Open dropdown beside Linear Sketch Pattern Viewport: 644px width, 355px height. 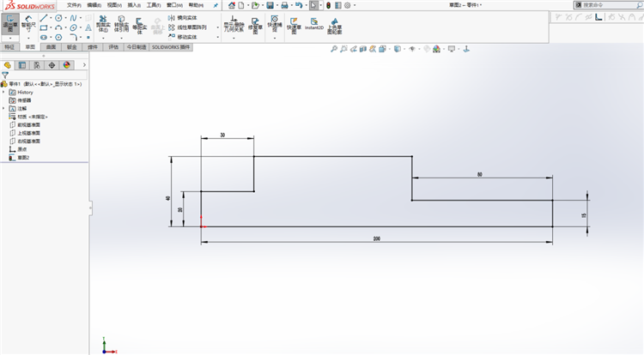[x=218, y=27]
